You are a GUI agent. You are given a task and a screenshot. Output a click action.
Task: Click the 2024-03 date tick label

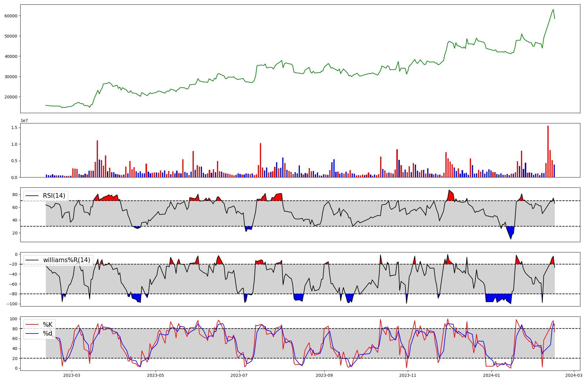coord(574,375)
